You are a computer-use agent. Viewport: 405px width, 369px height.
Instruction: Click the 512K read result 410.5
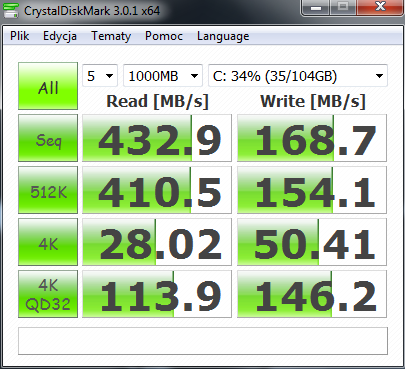[x=157, y=190]
